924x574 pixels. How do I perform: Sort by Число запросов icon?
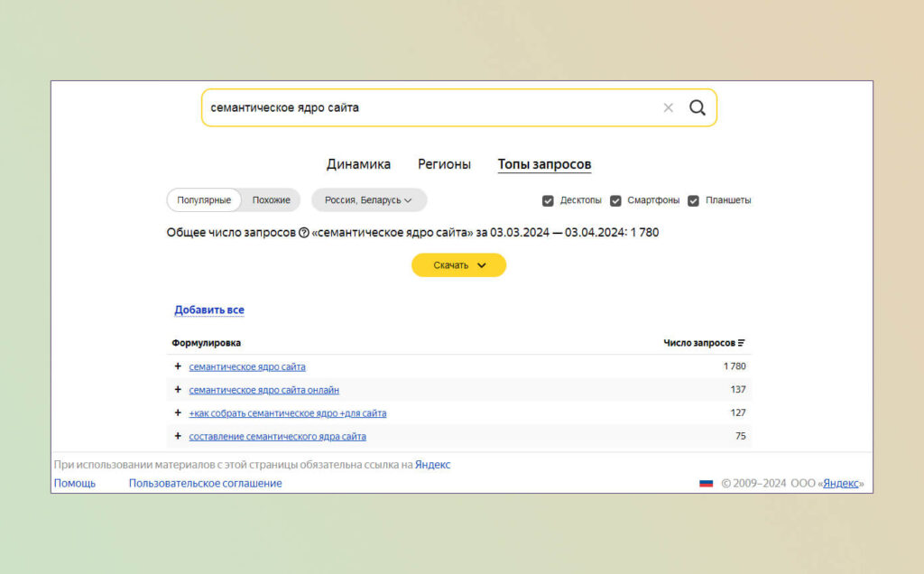[x=742, y=343]
